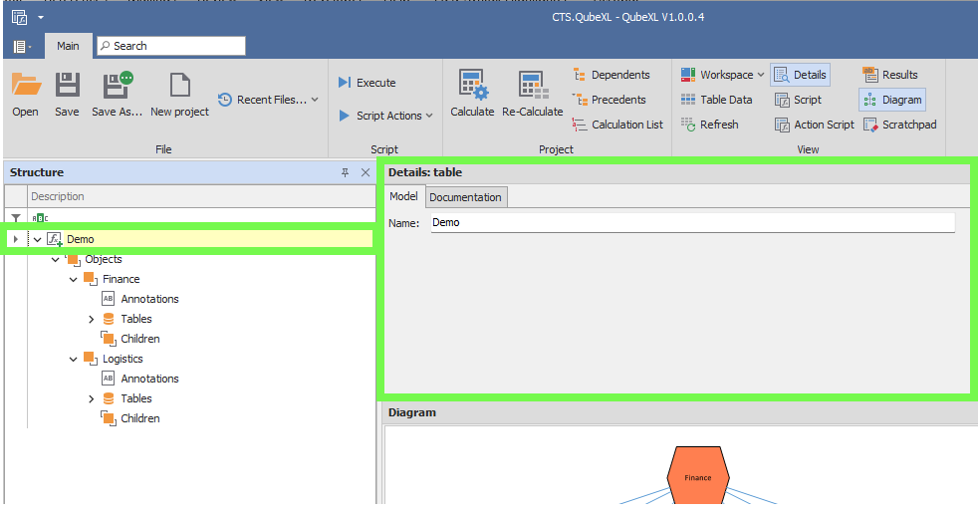Expand the Script Actions dropdown
Viewport: 980px width, 513px height.
[x=385, y=116]
